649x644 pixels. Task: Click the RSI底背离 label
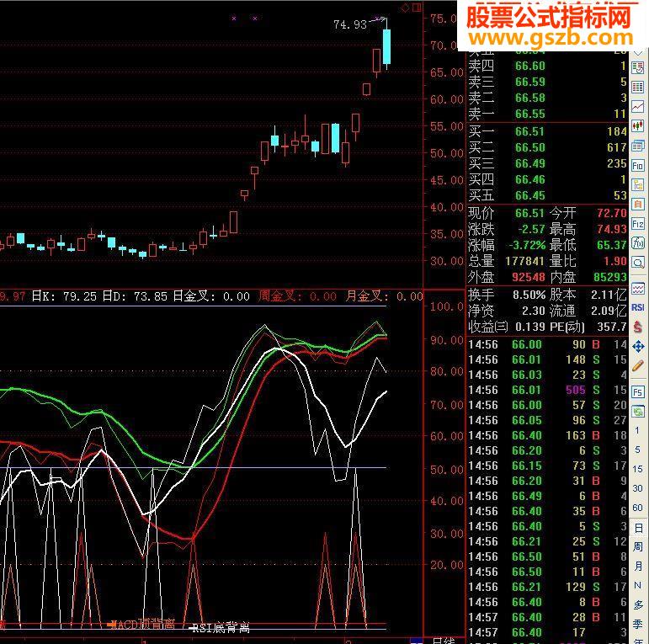coord(222,628)
